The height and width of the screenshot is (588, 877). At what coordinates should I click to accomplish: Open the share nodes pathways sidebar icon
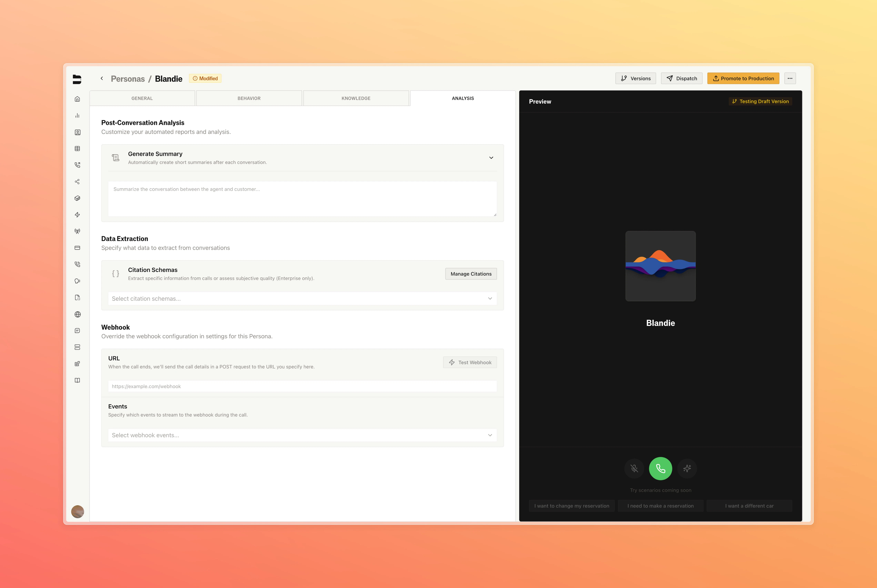pos(77,181)
